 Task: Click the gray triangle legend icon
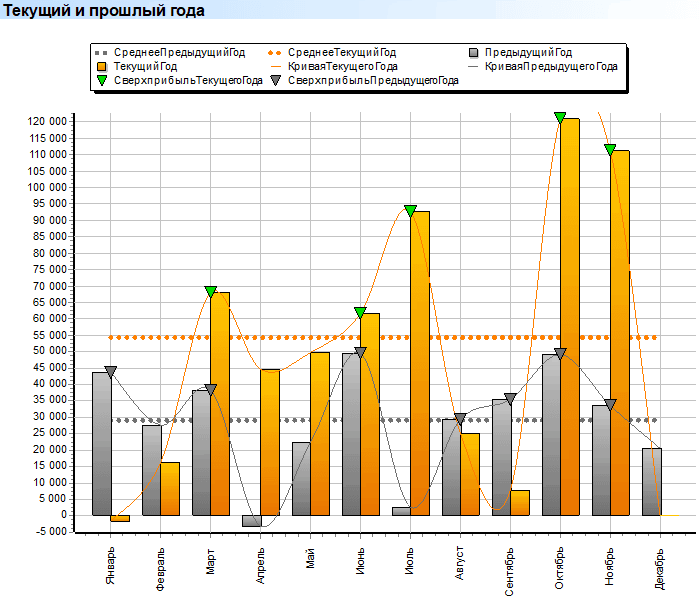click(276, 80)
